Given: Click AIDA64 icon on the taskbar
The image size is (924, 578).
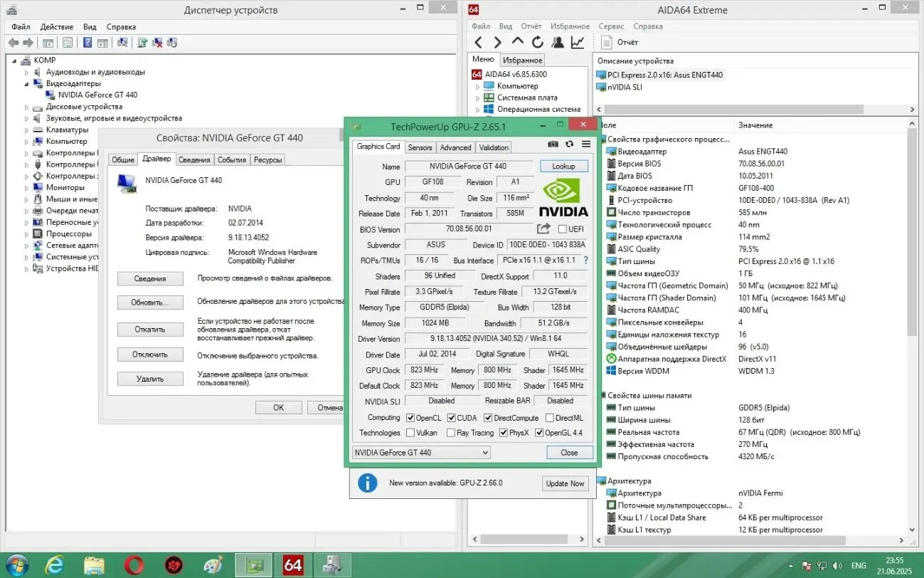Looking at the screenshot, I should pos(293,565).
